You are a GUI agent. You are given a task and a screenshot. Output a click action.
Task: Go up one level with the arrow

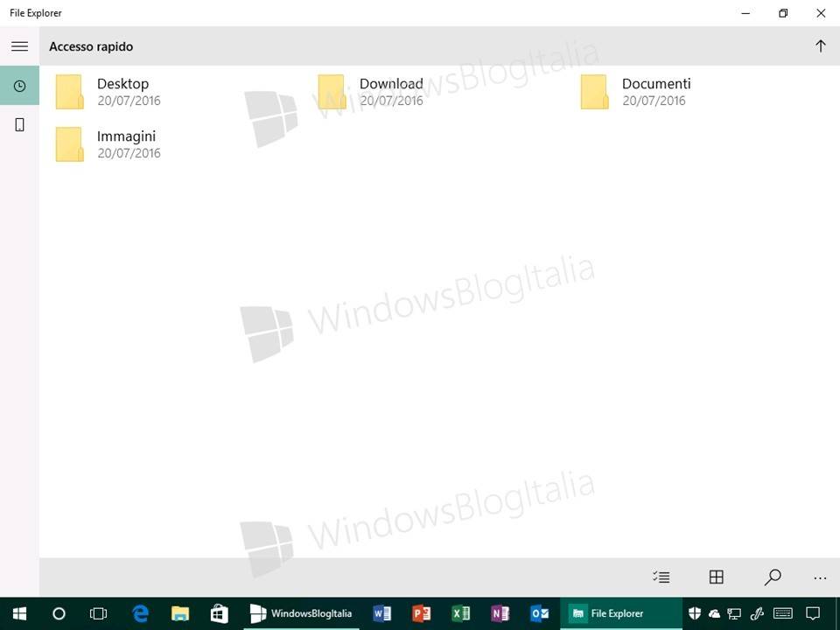tap(820, 46)
